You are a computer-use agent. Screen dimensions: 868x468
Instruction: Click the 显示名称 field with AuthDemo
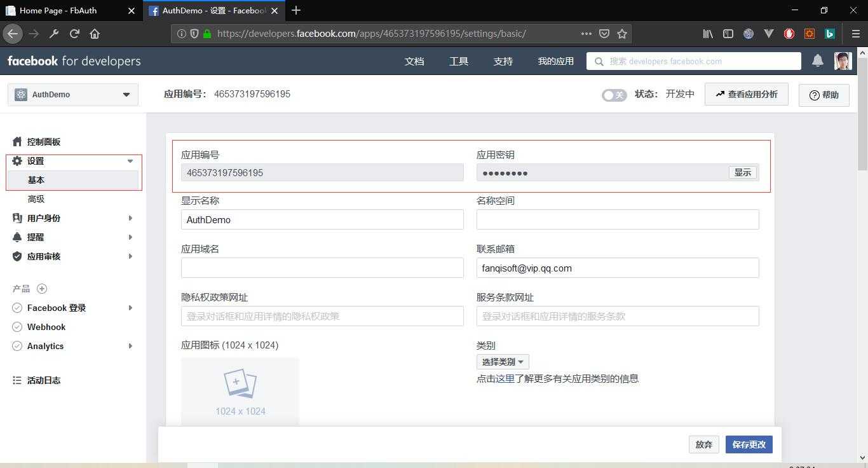click(x=322, y=219)
